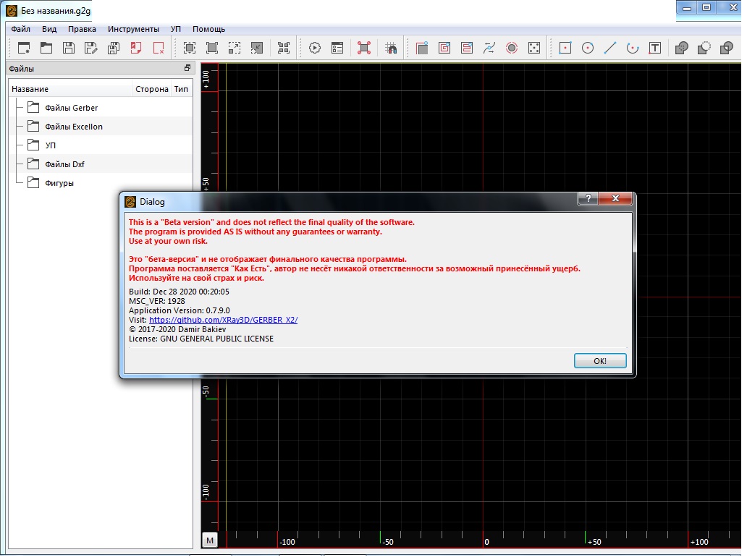Click the ? help button in Dialog title bar
The width and height of the screenshot is (747, 560).
click(x=588, y=198)
